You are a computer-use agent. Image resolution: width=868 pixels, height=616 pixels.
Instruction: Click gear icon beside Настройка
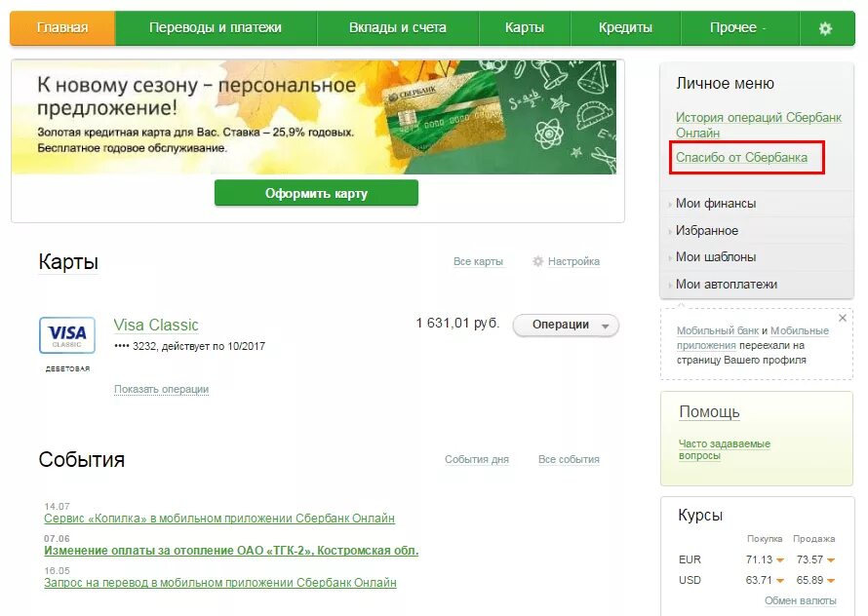[537, 261]
